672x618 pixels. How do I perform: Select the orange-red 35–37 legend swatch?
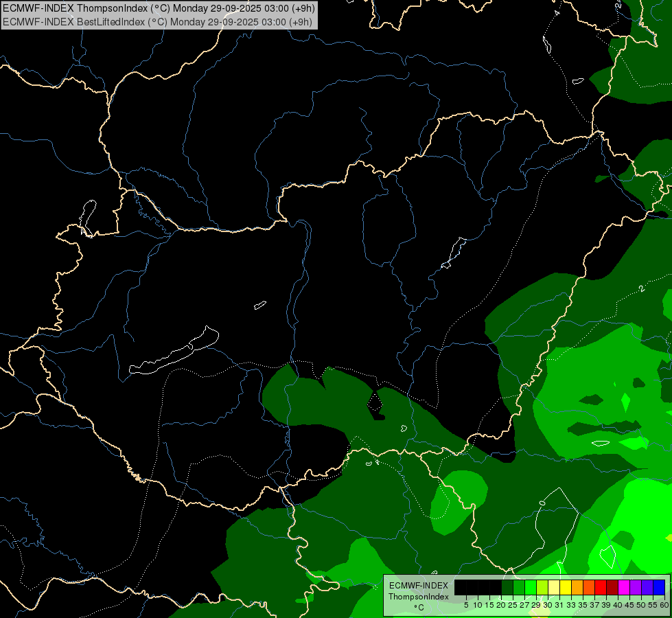pos(589,587)
